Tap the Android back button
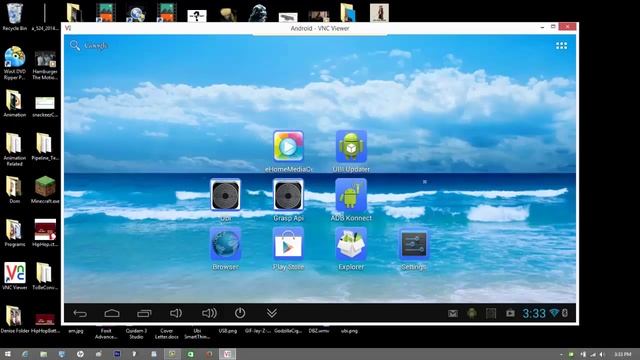This screenshot has width=640, height=360. 80,313
